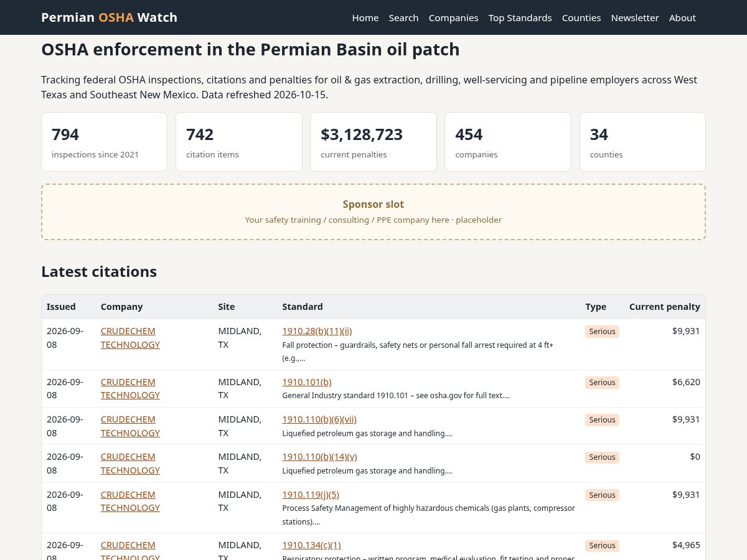Open the About nav item
The height and width of the screenshot is (560, 747).
click(x=682, y=17)
